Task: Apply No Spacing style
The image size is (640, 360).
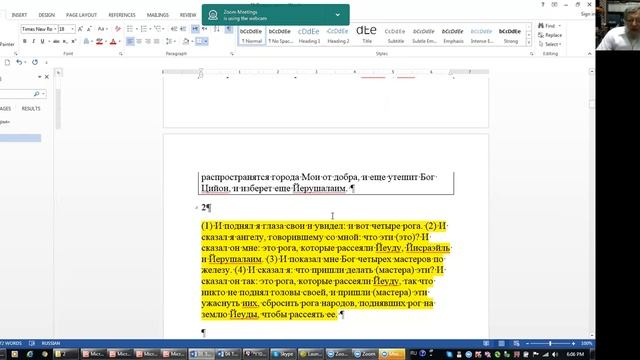Action: pos(280,36)
